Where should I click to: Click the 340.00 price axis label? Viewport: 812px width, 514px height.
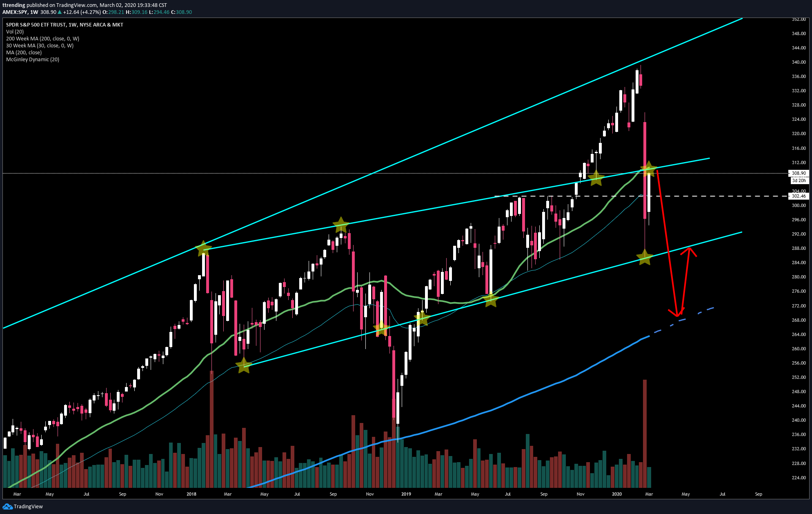[x=799, y=62]
